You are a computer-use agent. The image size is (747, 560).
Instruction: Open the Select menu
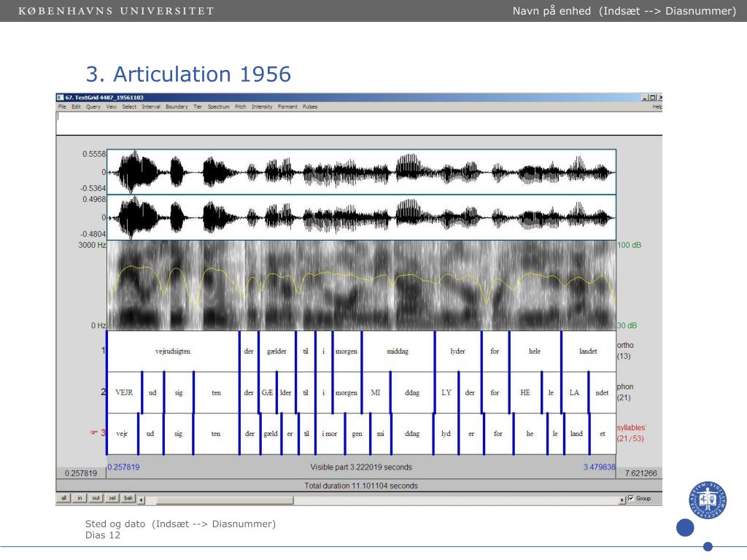click(129, 106)
